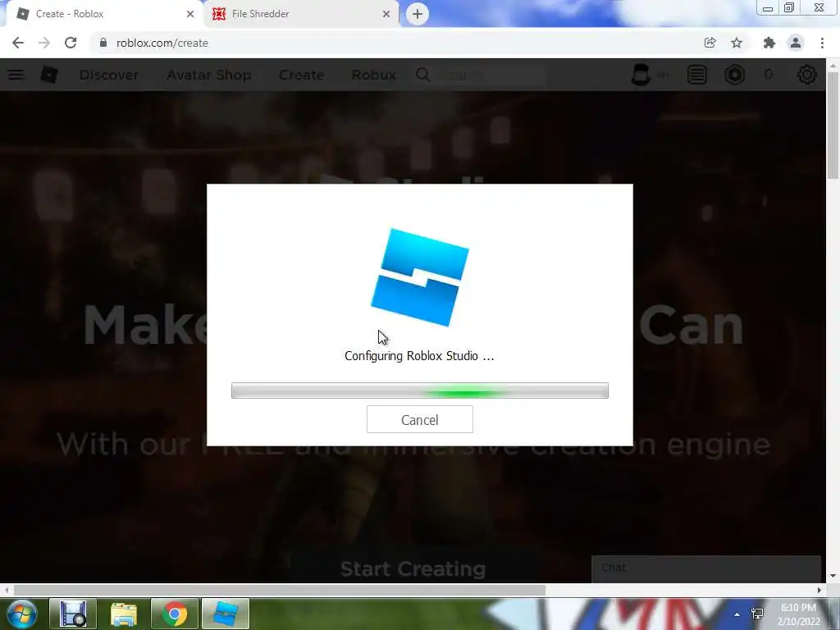Switch to the Create - Roblox tab
The width and height of the screenshot is (840, 630).
click(103, 14)
